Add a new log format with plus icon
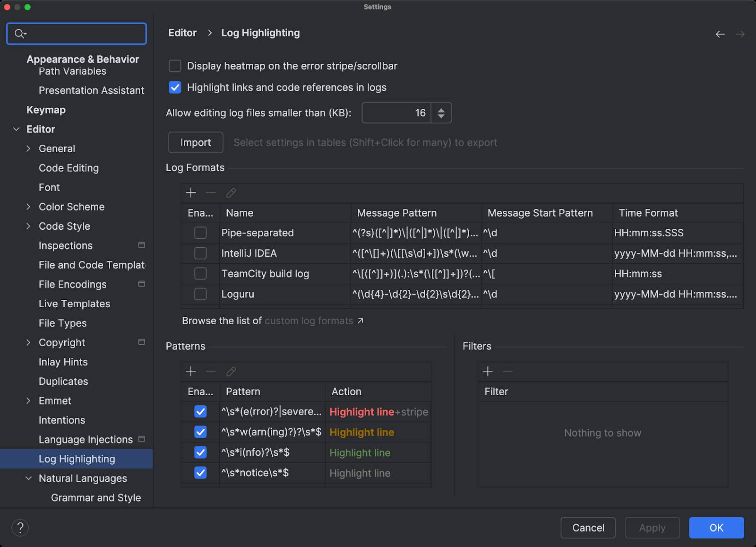Image resolution: width=756 pixels, height=547 pixels. [x=191, y=193]
